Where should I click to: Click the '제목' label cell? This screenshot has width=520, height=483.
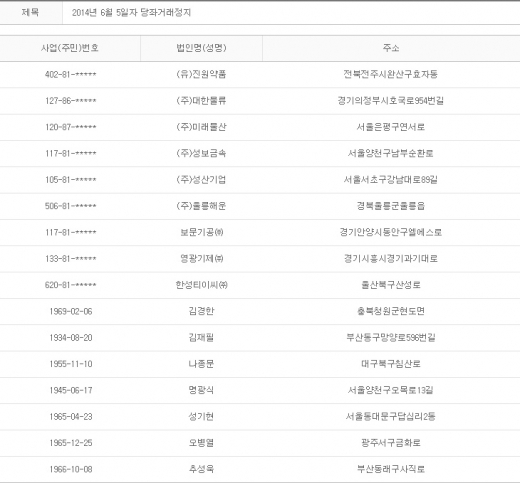tap(30, 13)
